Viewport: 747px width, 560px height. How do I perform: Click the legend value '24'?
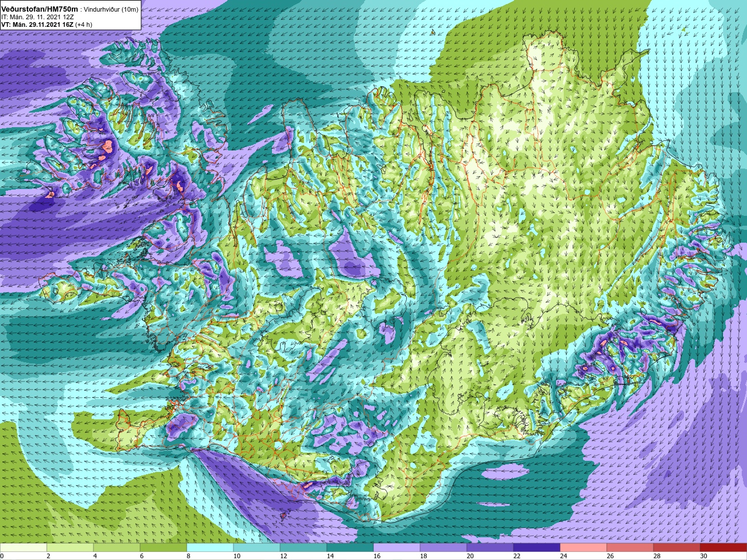pyautogui.click(x=564, y=556)
